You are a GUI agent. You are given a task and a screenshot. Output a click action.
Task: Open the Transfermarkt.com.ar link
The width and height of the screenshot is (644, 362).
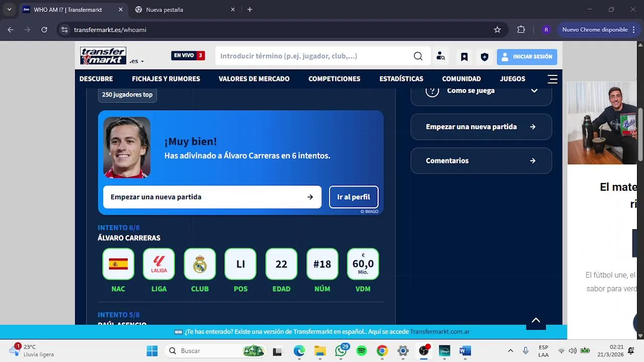[x=440, y=332]
